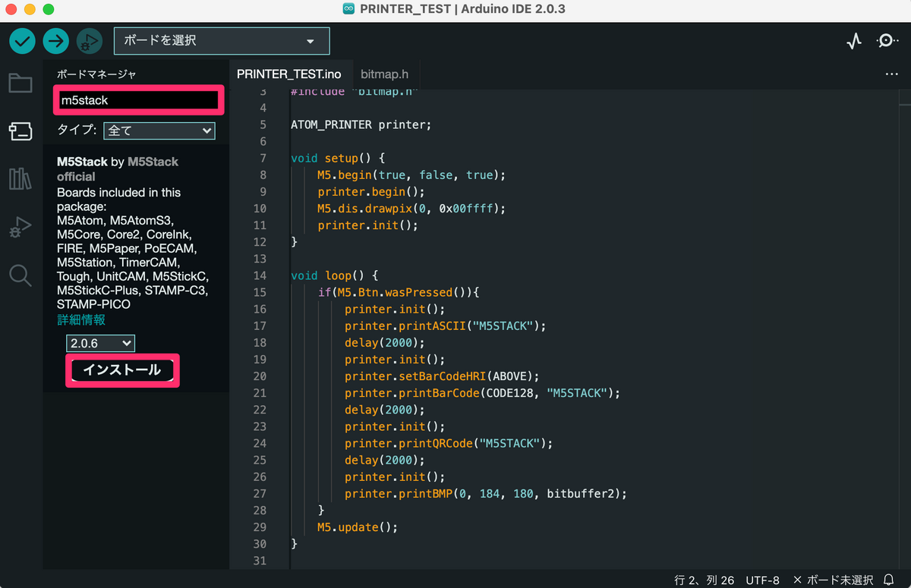The height and width of the screenshot is (588, 911).
Task: Click the インストール button
Action: (x=121, y=370)
